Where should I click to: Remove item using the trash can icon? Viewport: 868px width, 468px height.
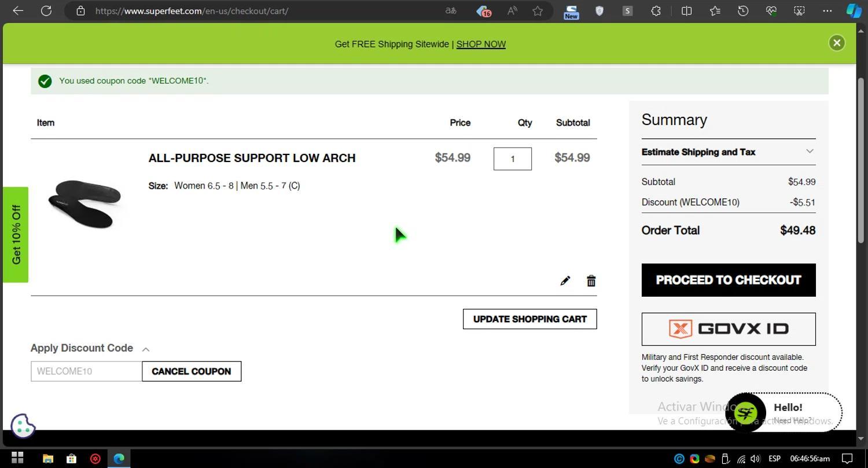pos(591,281)
